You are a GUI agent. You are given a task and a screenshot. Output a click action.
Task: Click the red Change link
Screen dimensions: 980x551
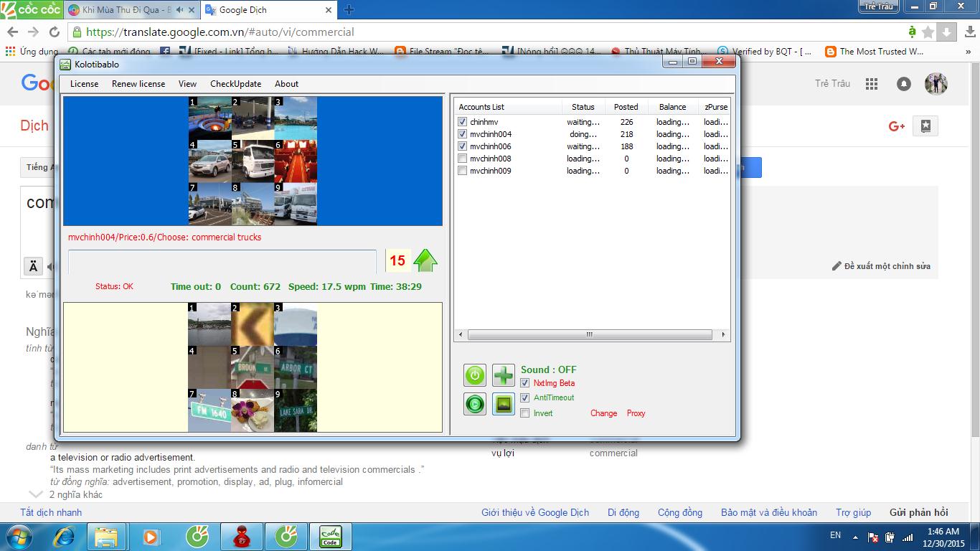click(603, 413)
